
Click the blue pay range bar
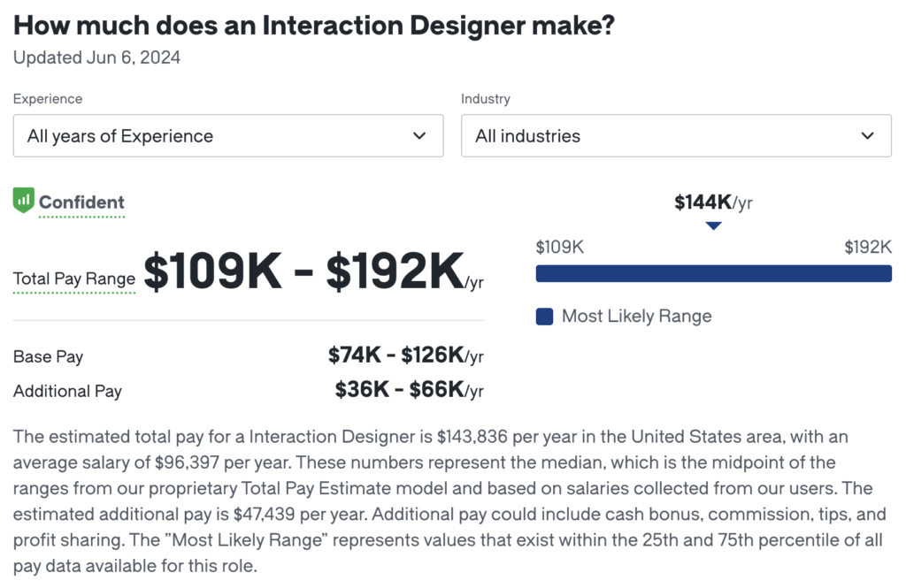[x=714, y=273]
